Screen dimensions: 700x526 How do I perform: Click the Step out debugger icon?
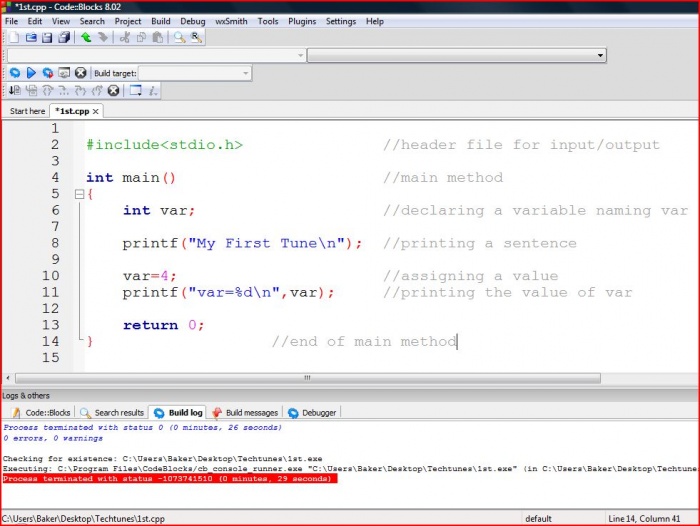pyautogui.click(x=97, y=91)
